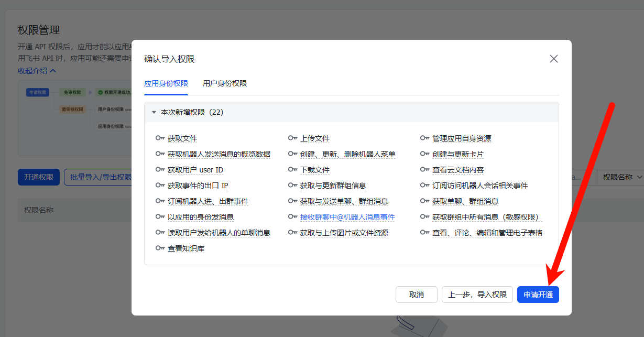Click the key icon next to 以应用的身份发消息

coord(160,217)
